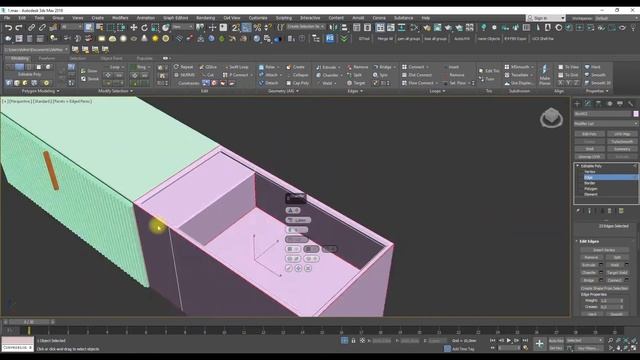Click the Insert Vertex button

pyautogui.click(x=604, y=250)
